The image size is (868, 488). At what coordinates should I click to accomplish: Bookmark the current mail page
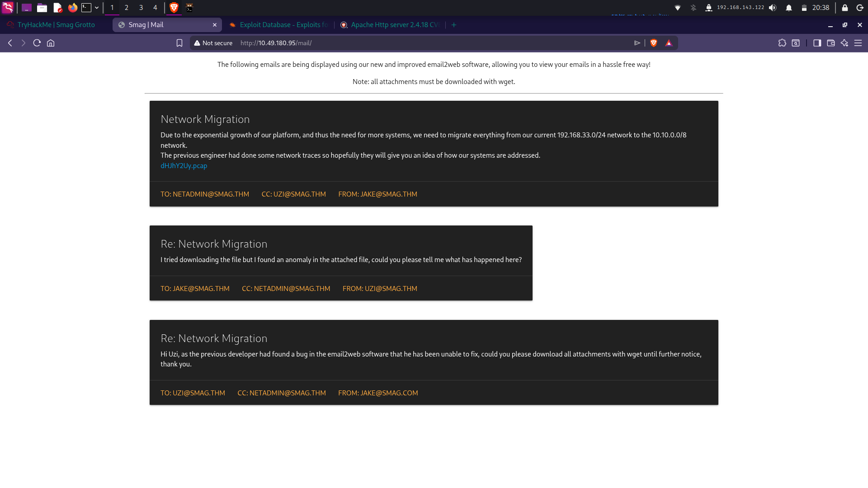[179, 43]
